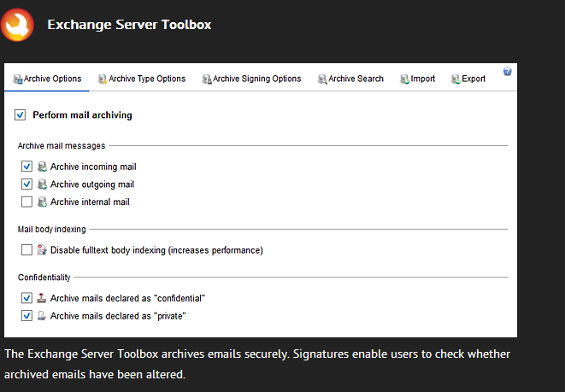The width and height of the screenshot is (565, 392).
Task: Open the Export tab
Action: 468,79
